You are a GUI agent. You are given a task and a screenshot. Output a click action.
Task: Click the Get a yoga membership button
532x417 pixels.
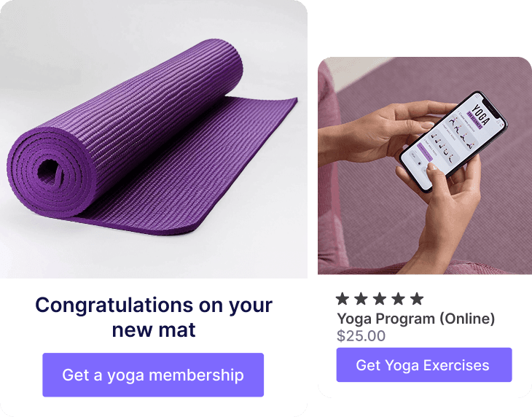tap(153, 375)
